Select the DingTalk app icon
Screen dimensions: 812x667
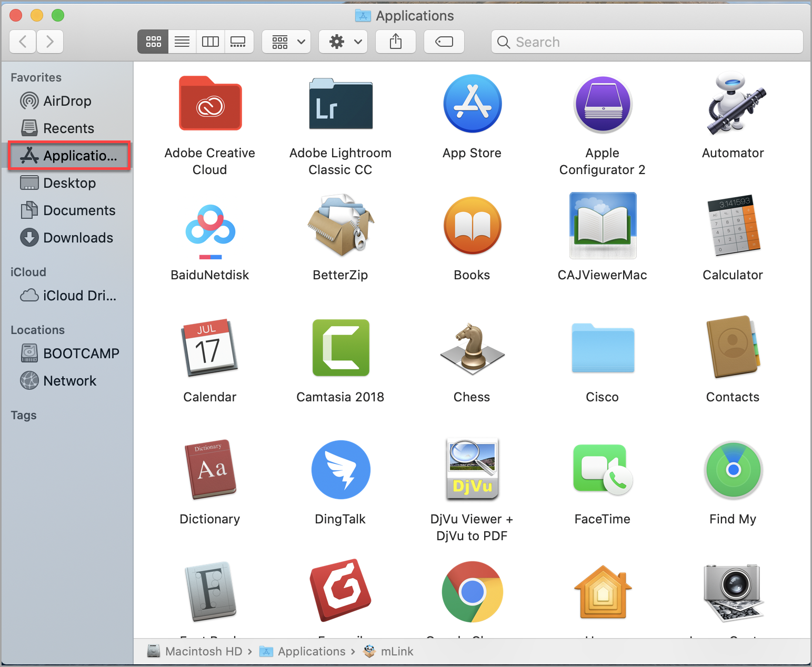coord(340,470)
